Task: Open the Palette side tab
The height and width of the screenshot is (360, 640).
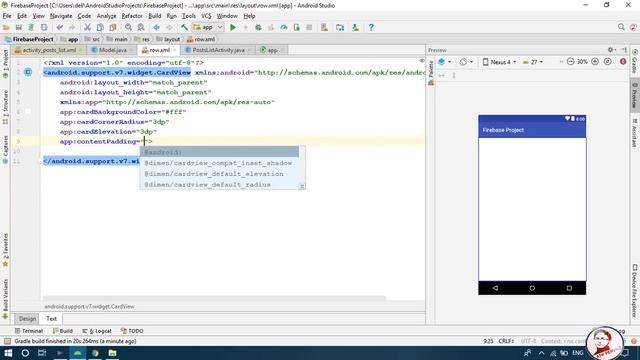Action: click(431, 73)
